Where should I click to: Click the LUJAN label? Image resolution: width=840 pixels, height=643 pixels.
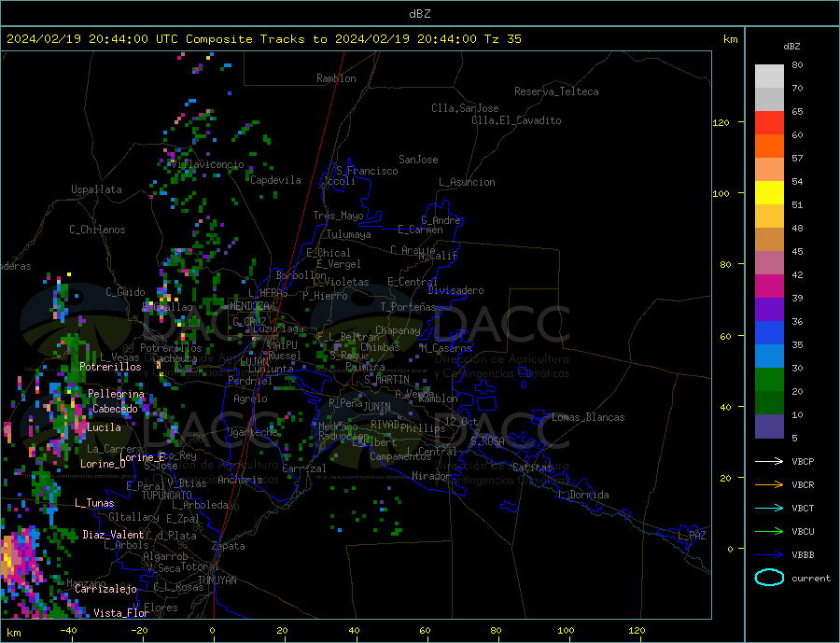pyautogui.click(x=255, y=363)
